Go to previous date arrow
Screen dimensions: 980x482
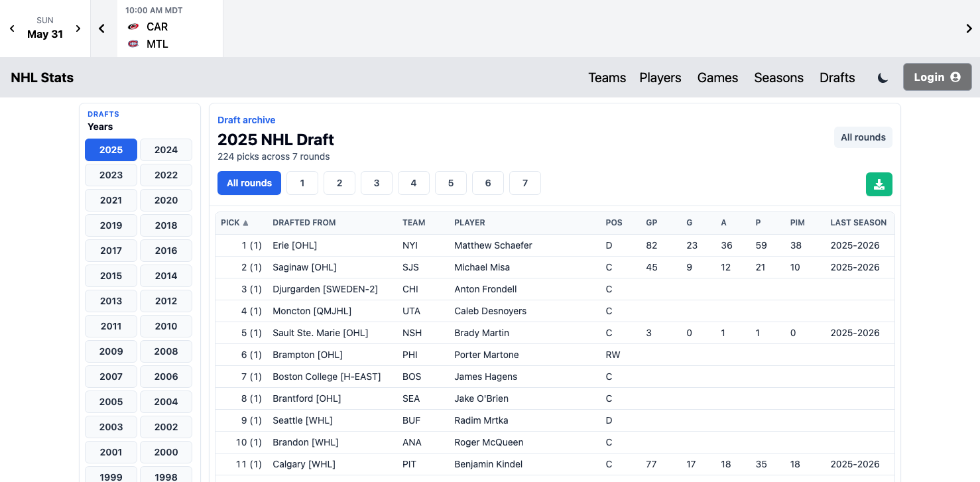12,29
